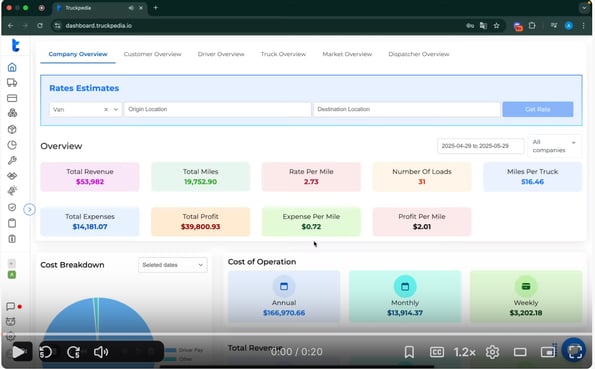Click the Total Revenue card

tap(90, 177)
